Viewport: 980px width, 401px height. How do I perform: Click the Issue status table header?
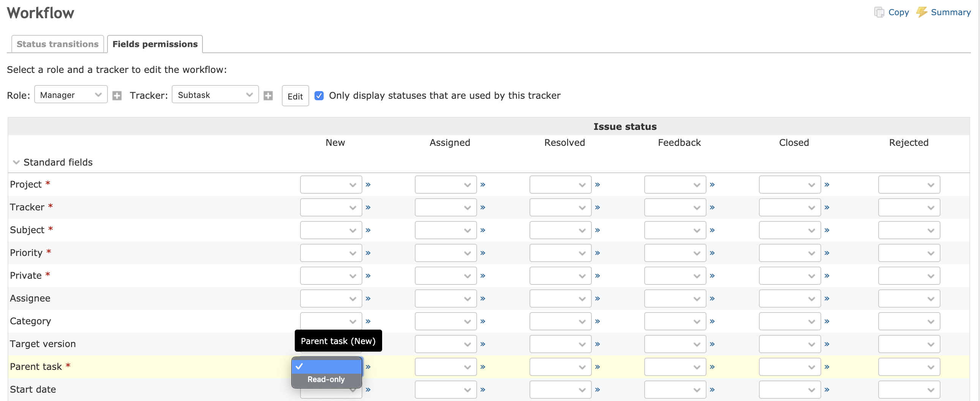(x=625, y=127)
